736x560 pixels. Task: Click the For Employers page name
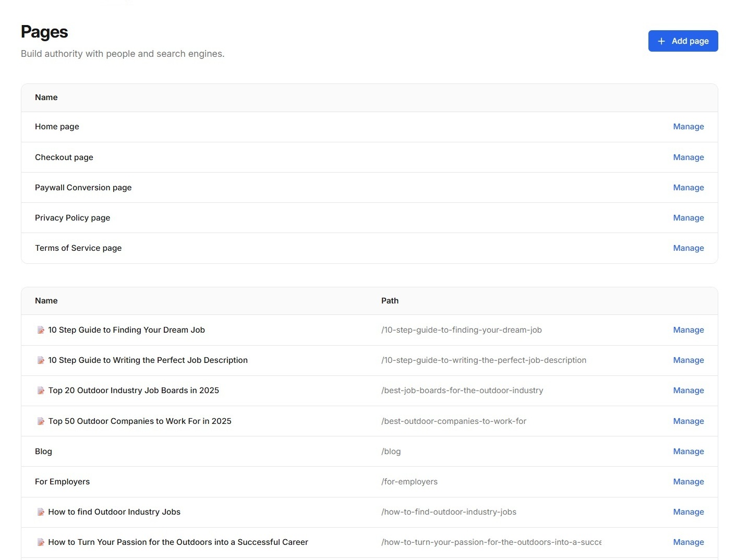click(x=62, y=481)
